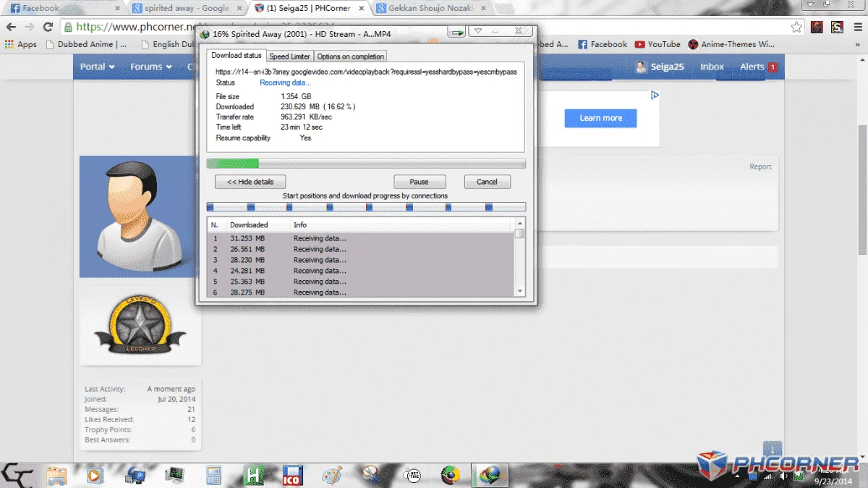Screen dimensions: 868x488
Task: Click the connections progress segment bar
Action: pyautogui.click(x=366, y=207)
